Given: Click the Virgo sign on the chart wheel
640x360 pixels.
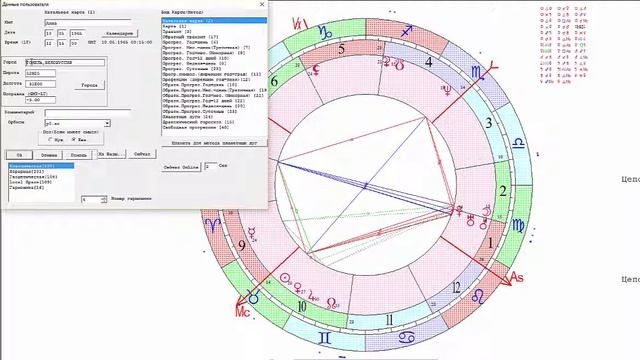Looking at the screenshot, I should (x=518, y=226).
